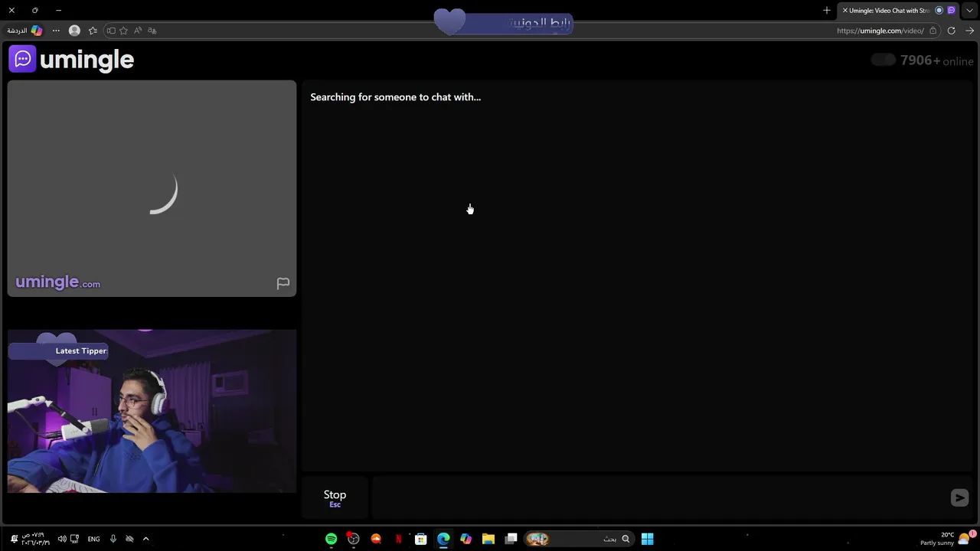Click the address bar URL umingle.com/video/
980x551 pixels.
(x=880, y=31)
